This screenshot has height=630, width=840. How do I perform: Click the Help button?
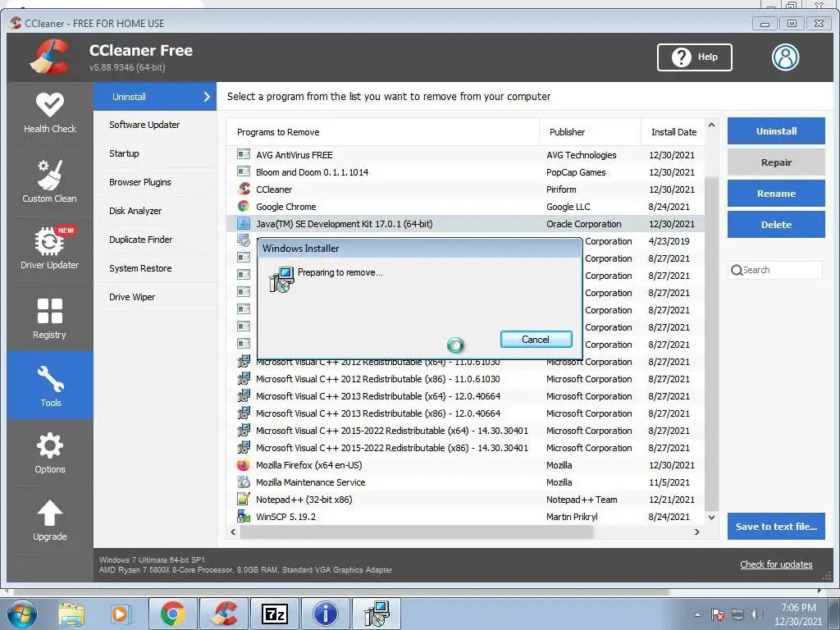[694, 57]
